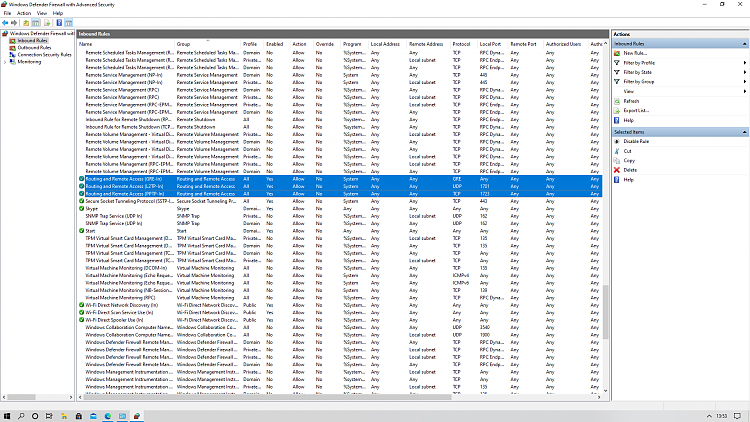This screenshot has width=750, height=422.
Task: Click the Refresh icon in Actions pane
Action: [617, 101]
